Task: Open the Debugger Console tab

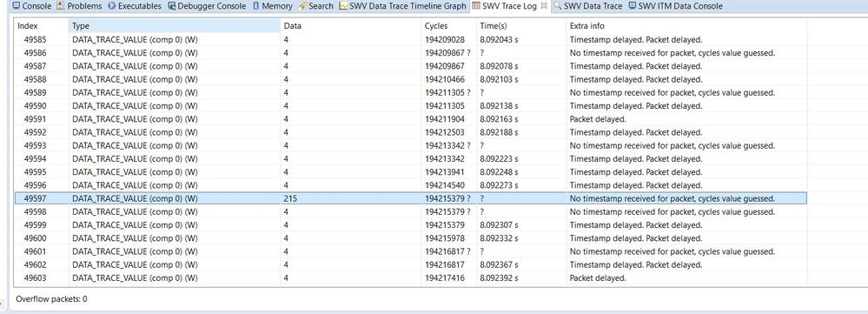Action: 207,6
